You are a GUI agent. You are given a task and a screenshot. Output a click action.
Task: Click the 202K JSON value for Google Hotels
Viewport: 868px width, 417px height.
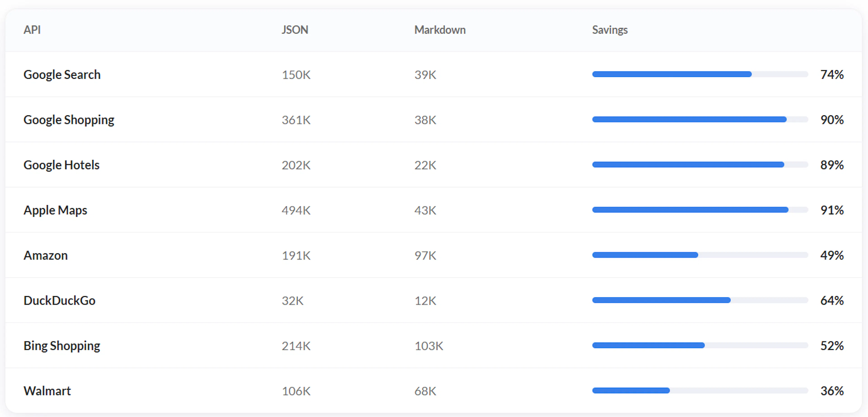296,165
